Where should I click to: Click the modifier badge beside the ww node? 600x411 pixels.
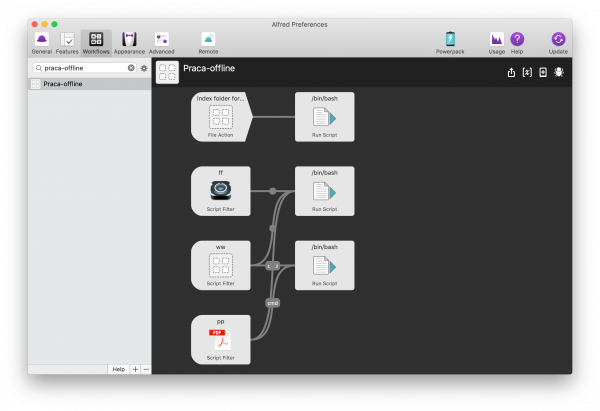click(272, 266)
